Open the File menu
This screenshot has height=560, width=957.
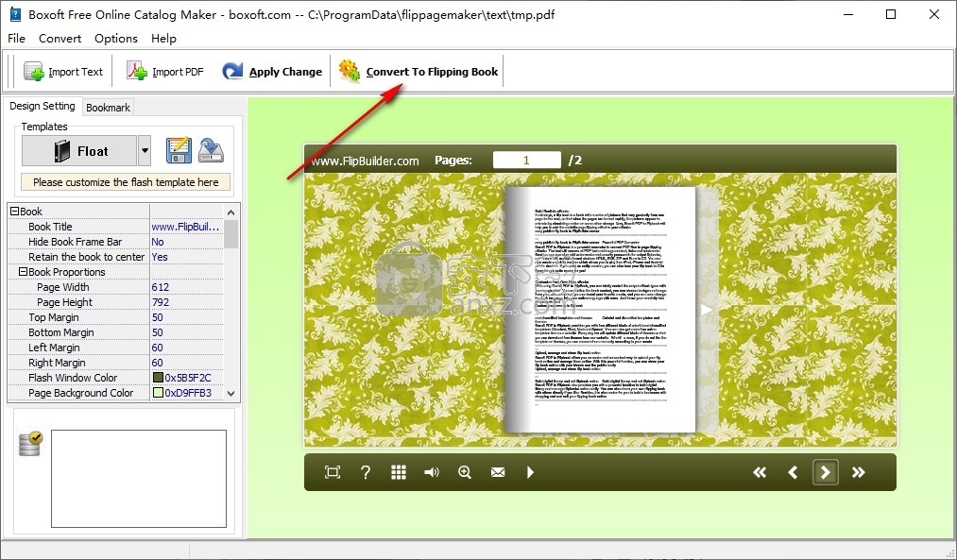tap(16, 39)
